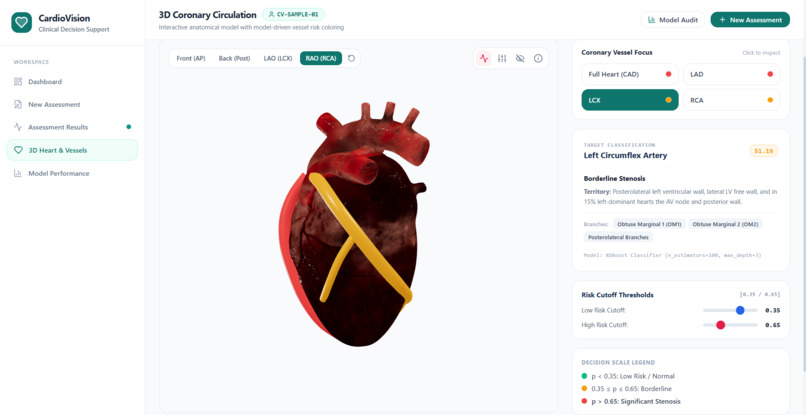Go to Assessment Results
The height and width of the screenshot is (415, 806).
[x=72, y=127]
